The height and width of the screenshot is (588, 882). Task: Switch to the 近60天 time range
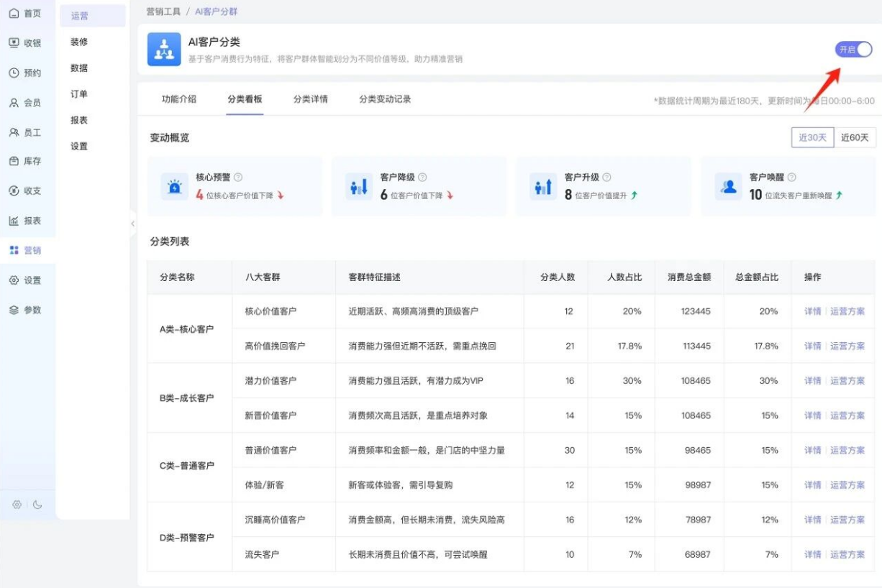coord(855,137)
